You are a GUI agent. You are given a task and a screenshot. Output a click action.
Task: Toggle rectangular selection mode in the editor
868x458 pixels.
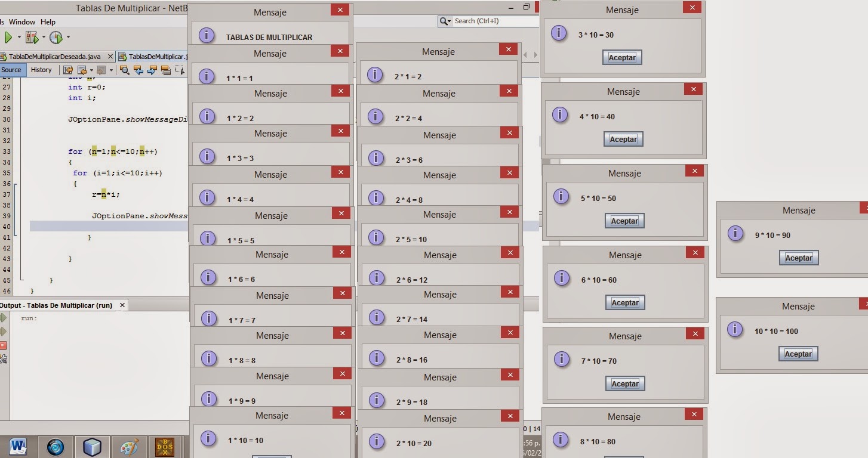(x=179, y=70)
